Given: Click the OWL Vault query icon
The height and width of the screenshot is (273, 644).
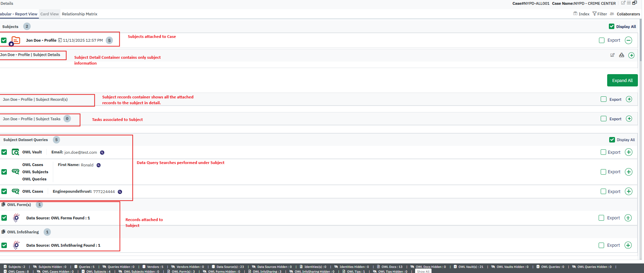Looking at the screenshot, I should [15, 152].
